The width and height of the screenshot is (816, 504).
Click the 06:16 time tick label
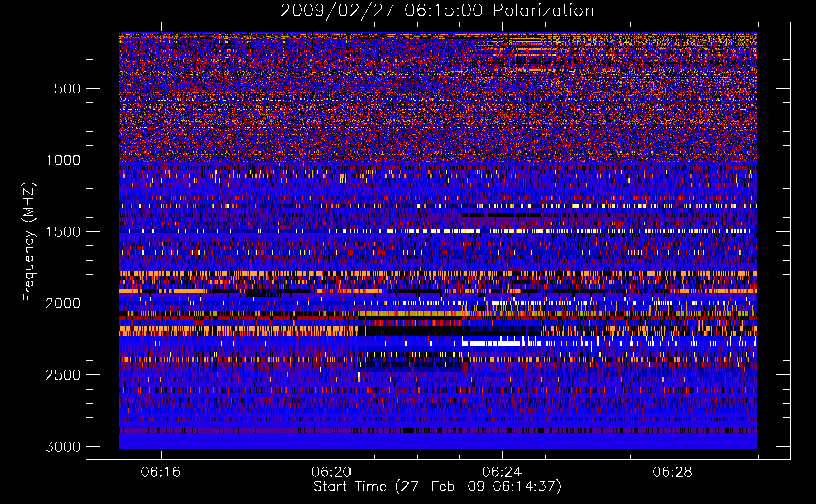click(161, 472)
